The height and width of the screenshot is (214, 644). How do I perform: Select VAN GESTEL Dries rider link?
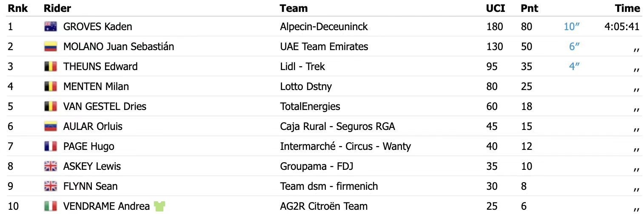click(x=105, y=107)
